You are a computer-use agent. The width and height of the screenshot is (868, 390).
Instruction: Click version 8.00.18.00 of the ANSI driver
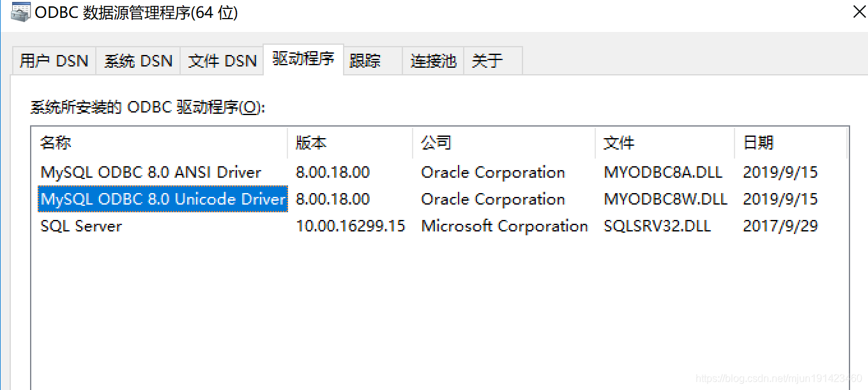click(x=333, y=173)
